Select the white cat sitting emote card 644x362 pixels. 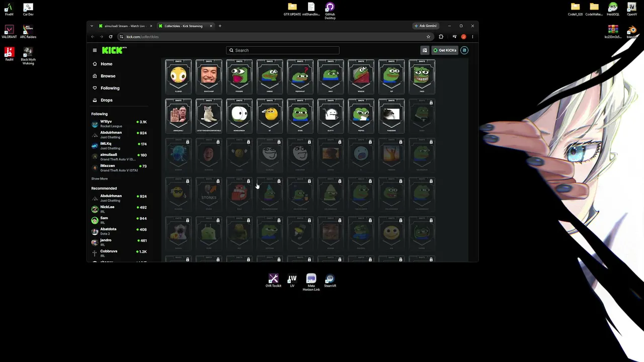209,116
